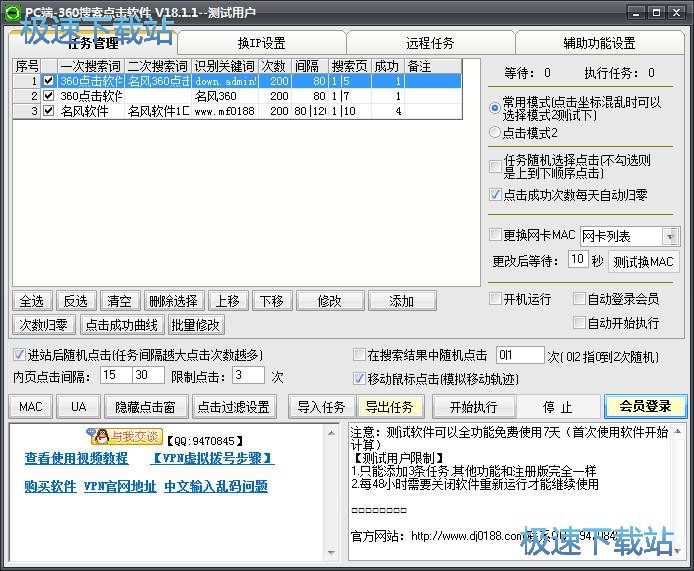Screen dimensions: 694x571
Task: Enable the 自动登录会员 checkbox
Action: coord(578,299)
